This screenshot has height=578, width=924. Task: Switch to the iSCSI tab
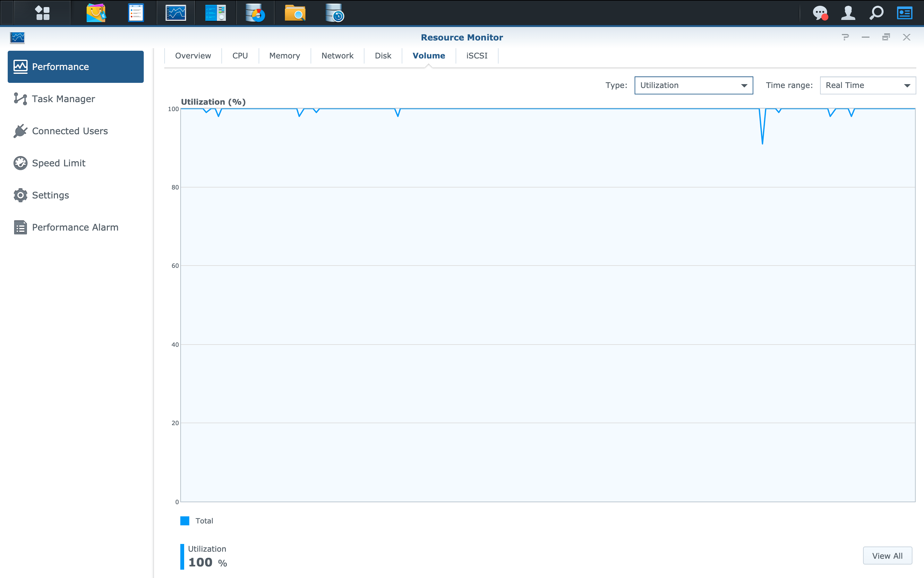477,56
